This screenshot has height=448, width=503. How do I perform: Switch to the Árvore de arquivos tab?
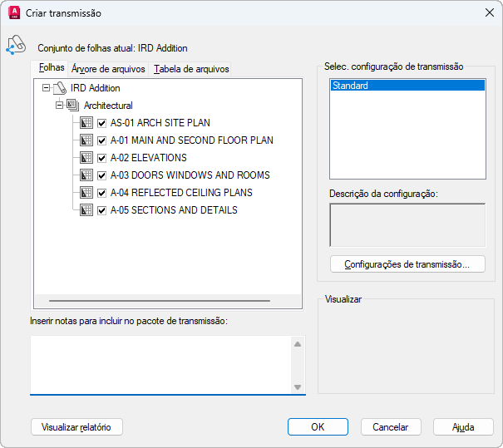pyautogui.click(x=108, y=69)
